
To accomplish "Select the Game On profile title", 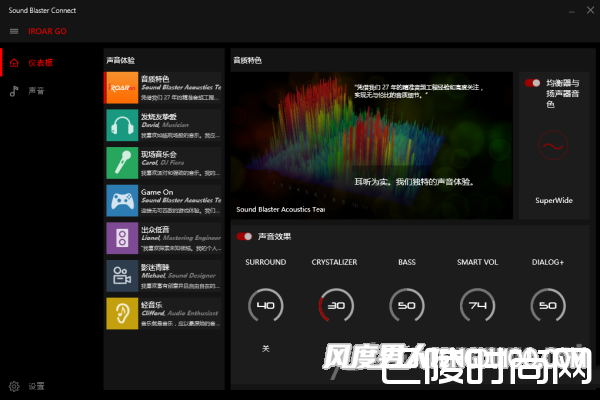I will (x=157, y=192).
